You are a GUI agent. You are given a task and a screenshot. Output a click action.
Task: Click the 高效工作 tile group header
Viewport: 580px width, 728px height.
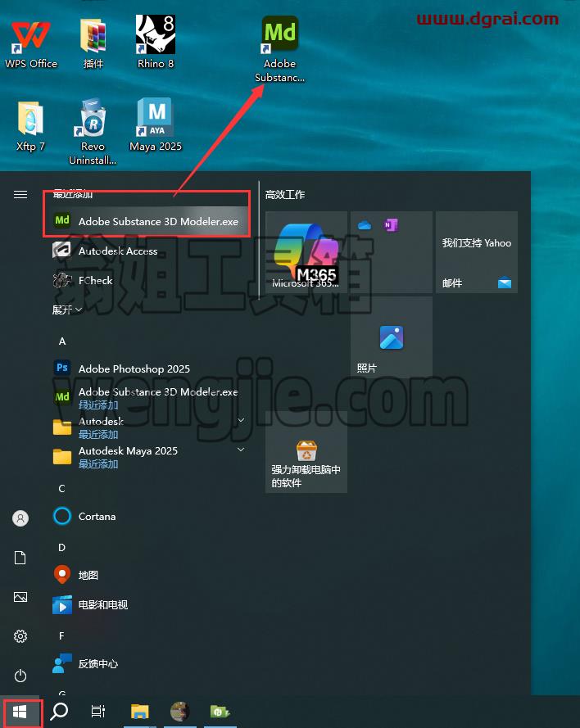[285, 195]
